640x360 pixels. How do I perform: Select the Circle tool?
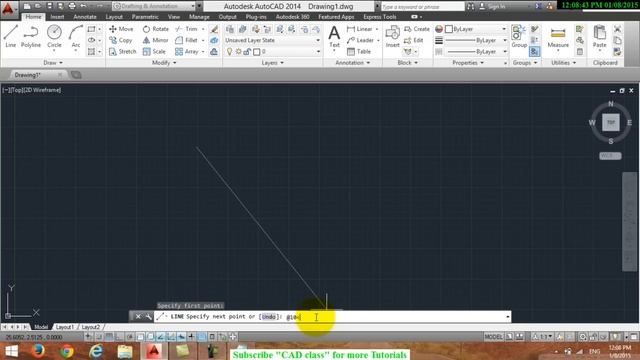[x=54, y=36]
